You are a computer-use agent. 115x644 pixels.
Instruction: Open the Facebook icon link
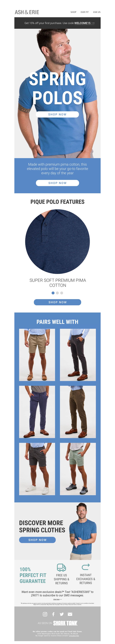(53, 614)
